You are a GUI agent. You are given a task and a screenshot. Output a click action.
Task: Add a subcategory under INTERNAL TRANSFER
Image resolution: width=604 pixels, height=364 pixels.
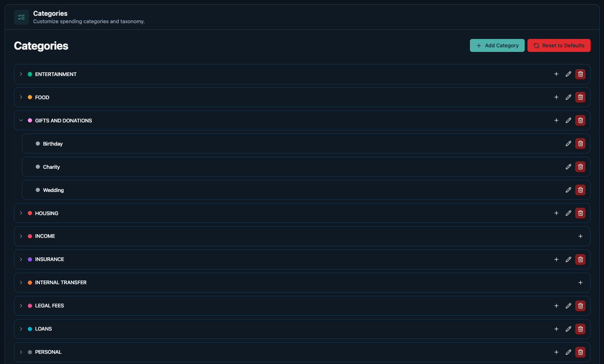(x=580, y=282)
